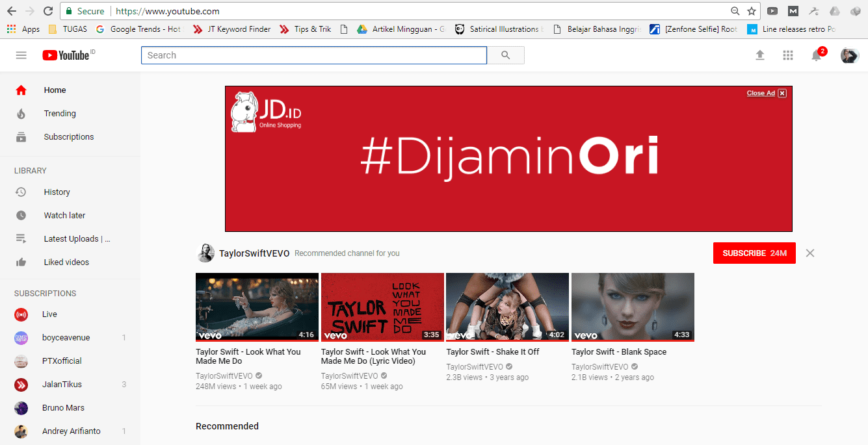Open the Lyric Video thumbnail
This screenshot has height=445, width=868.
tap(382, 307)
